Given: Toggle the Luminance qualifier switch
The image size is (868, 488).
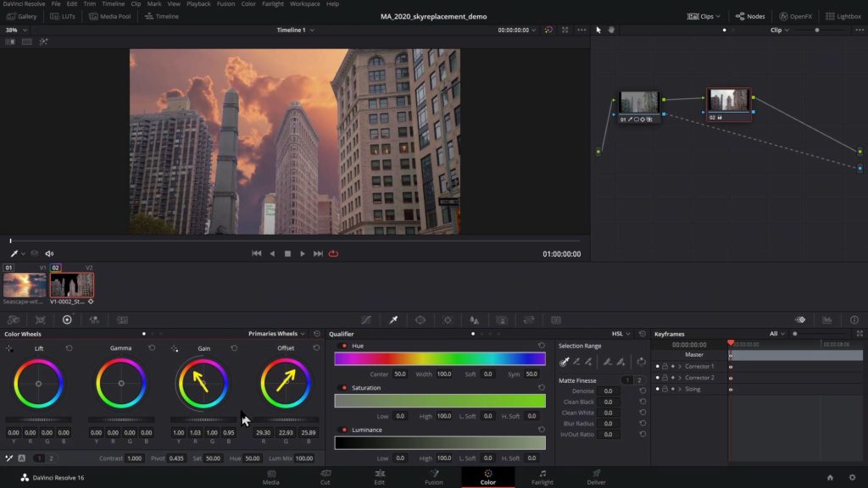Looking at the screenshot, I should point(344,430).
